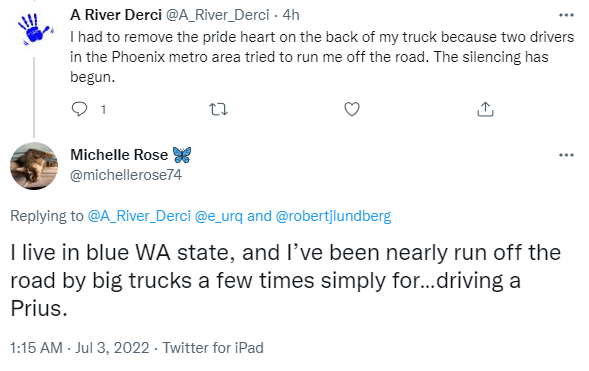Open the blue handprint profile avatar
Viewport: 589px width, 371px height.
[34, 29]
